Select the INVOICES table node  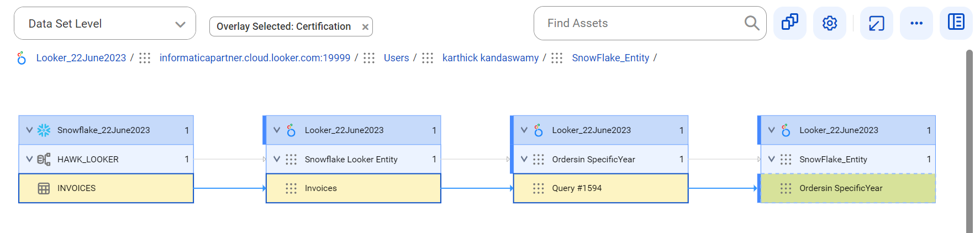(106, 188)
